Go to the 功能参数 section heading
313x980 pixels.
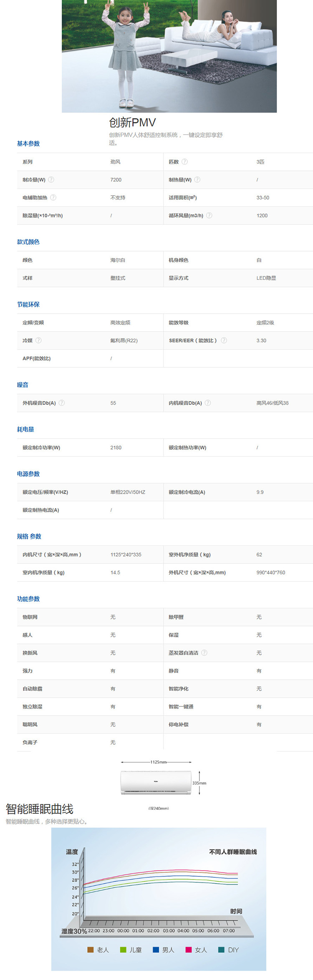[28, 599]
